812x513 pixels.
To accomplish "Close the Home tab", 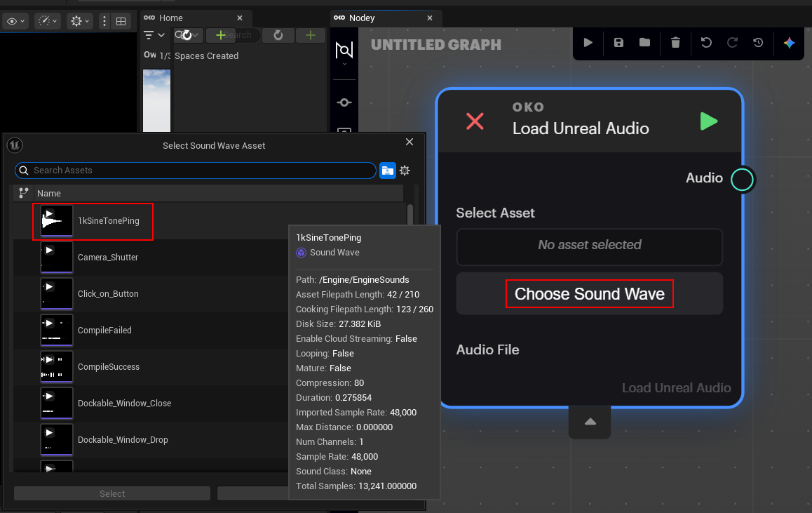I will pyautogui.click(x=240, y=18).
